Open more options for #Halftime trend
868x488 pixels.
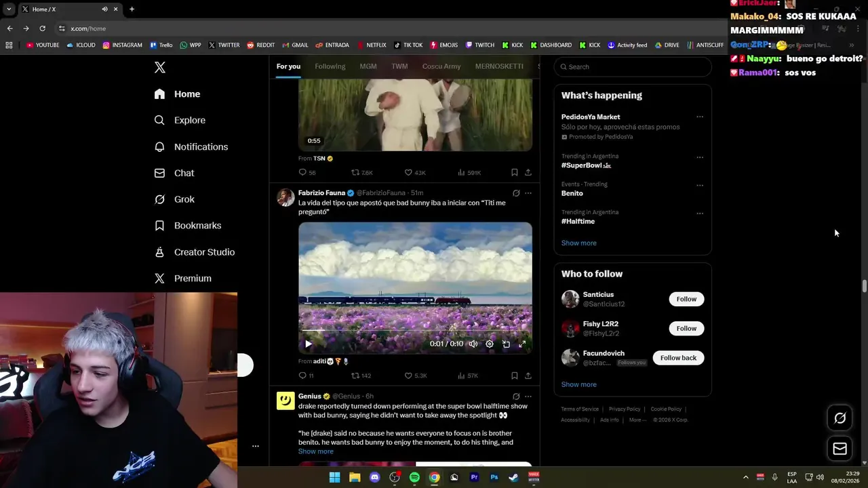(700, 213)
